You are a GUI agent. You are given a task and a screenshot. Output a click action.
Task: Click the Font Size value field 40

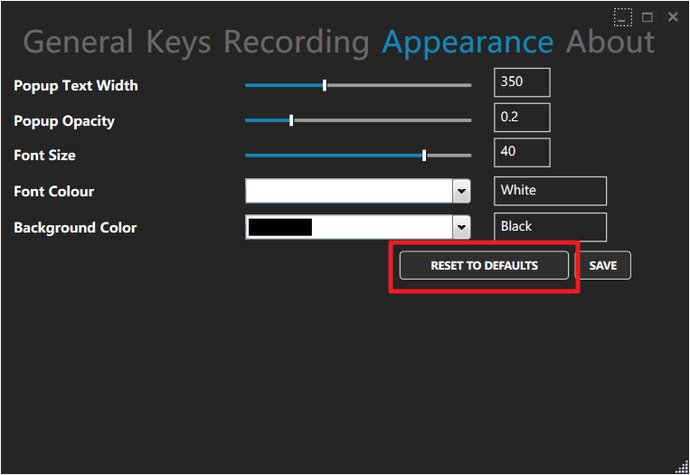pyautogui.click(x=522, y=152)
